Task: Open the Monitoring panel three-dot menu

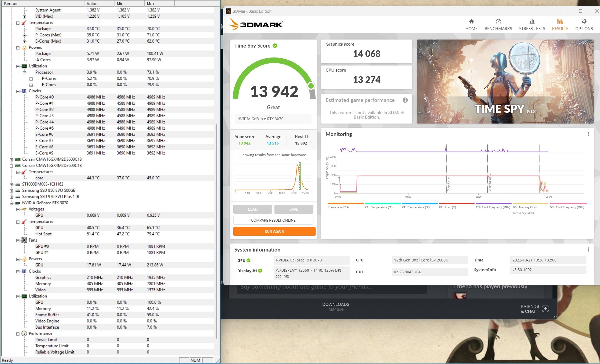Action: (588, 134)
